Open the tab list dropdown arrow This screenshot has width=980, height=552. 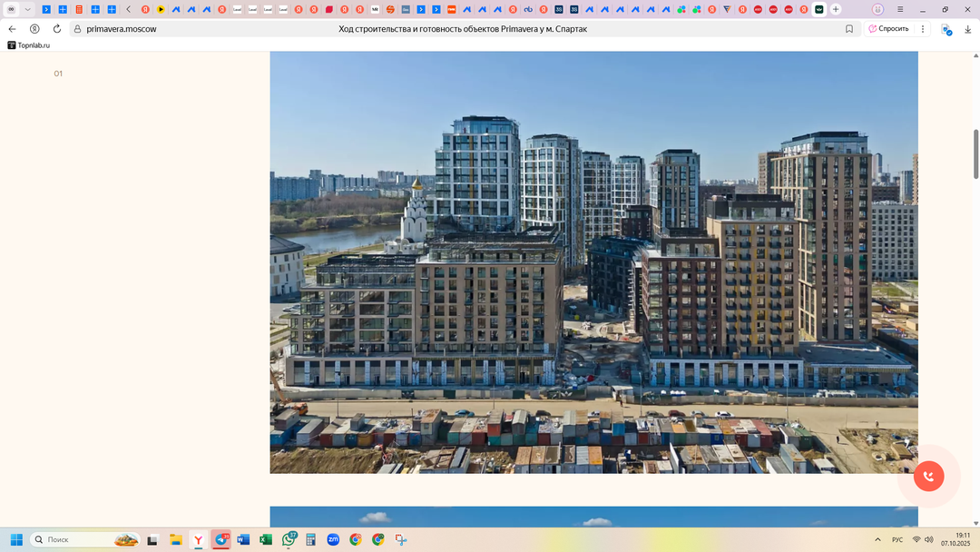(x=28, y=9)
